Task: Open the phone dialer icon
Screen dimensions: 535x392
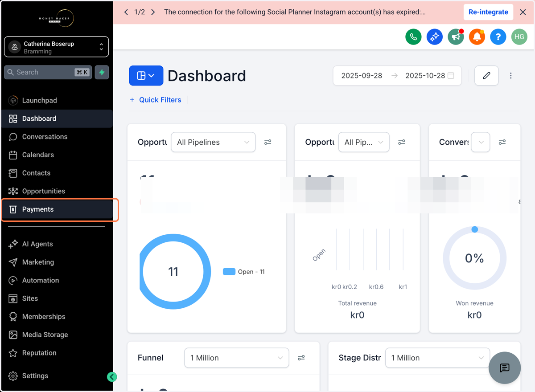Action: [x=413, y=37]
